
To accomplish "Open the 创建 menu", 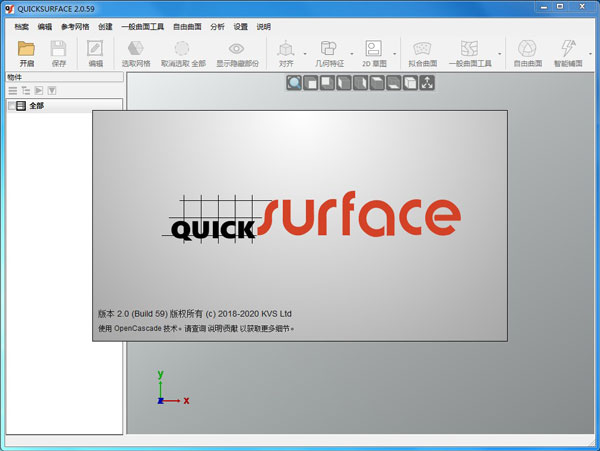I will point(105,26).
